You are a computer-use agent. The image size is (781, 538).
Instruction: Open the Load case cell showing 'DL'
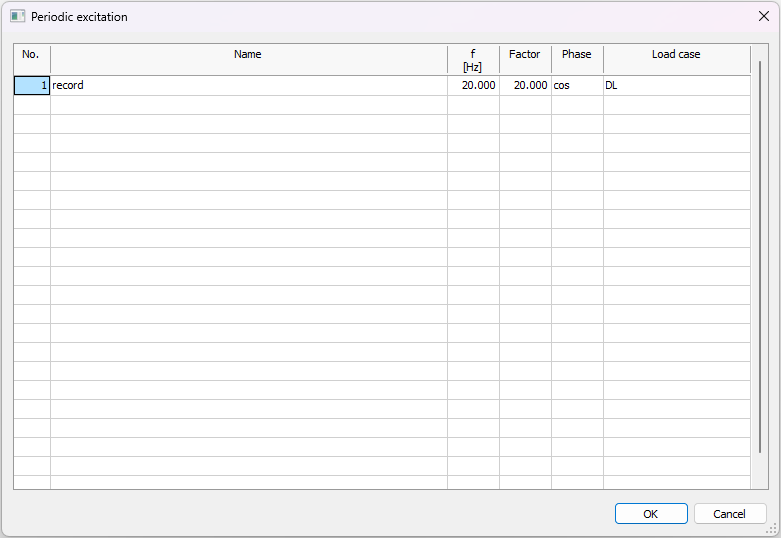[x=676, y=86]
